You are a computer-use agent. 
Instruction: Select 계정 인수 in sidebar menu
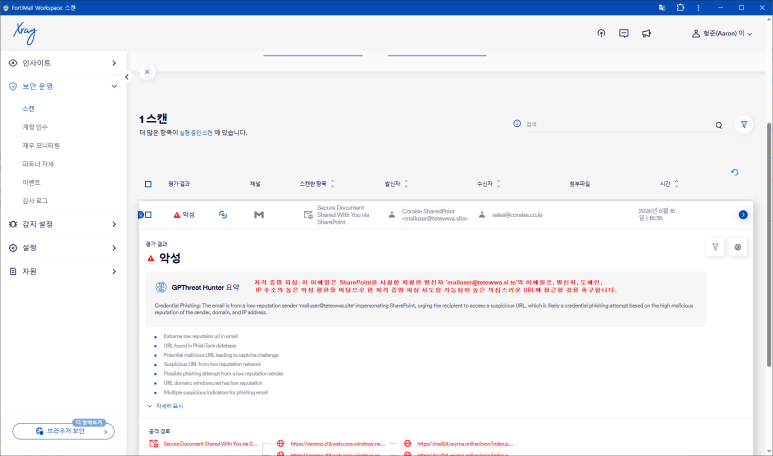point(35,127)
